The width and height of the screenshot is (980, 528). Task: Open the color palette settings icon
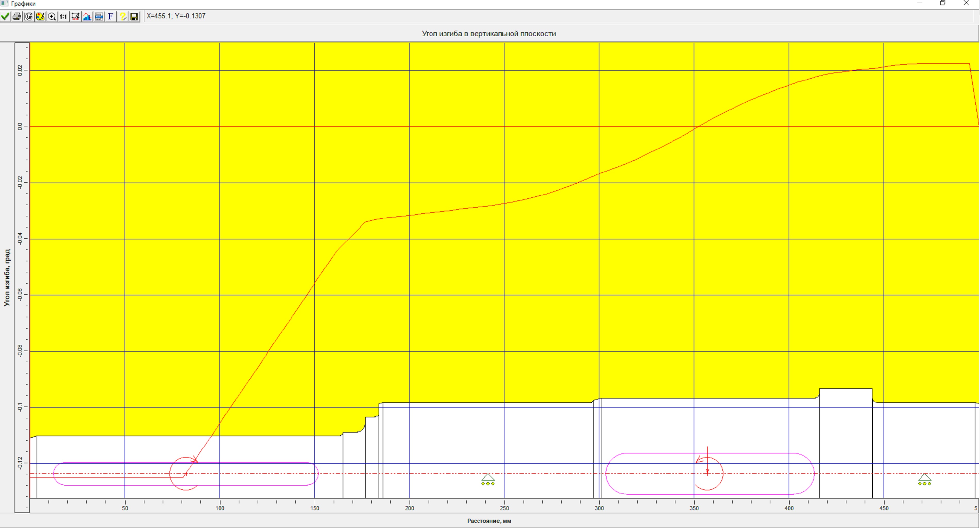click(x=40, y=16)
